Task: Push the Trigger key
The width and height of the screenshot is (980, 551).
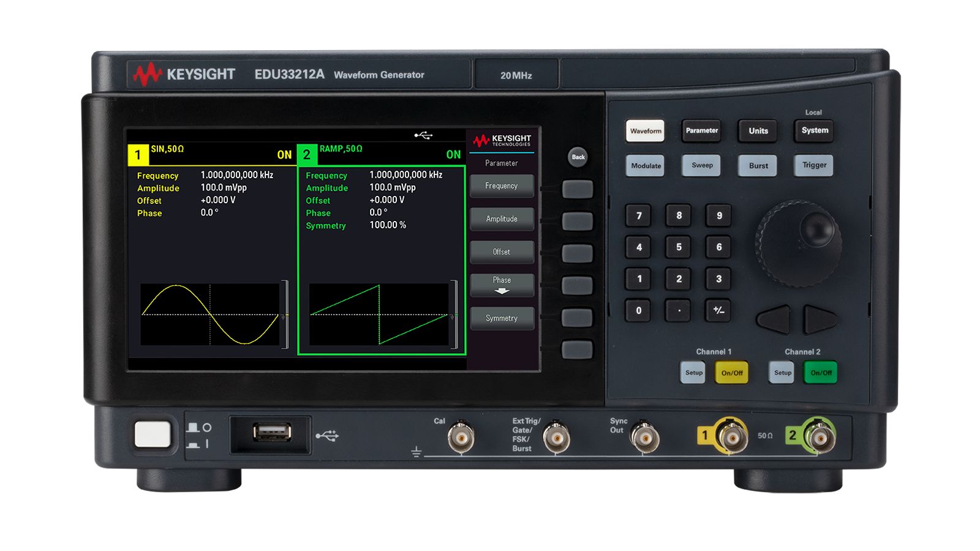Action: 814,165
